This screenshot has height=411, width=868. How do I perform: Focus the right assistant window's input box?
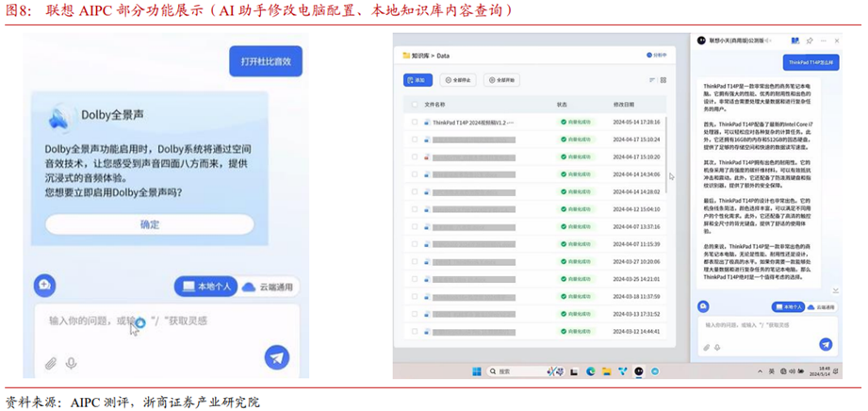pos(767,335)
